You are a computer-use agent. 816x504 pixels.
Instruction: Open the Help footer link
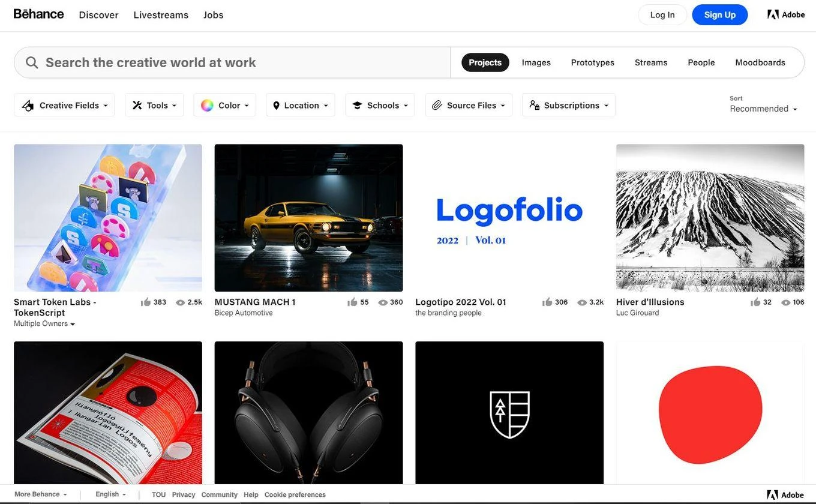pos(251,495)
